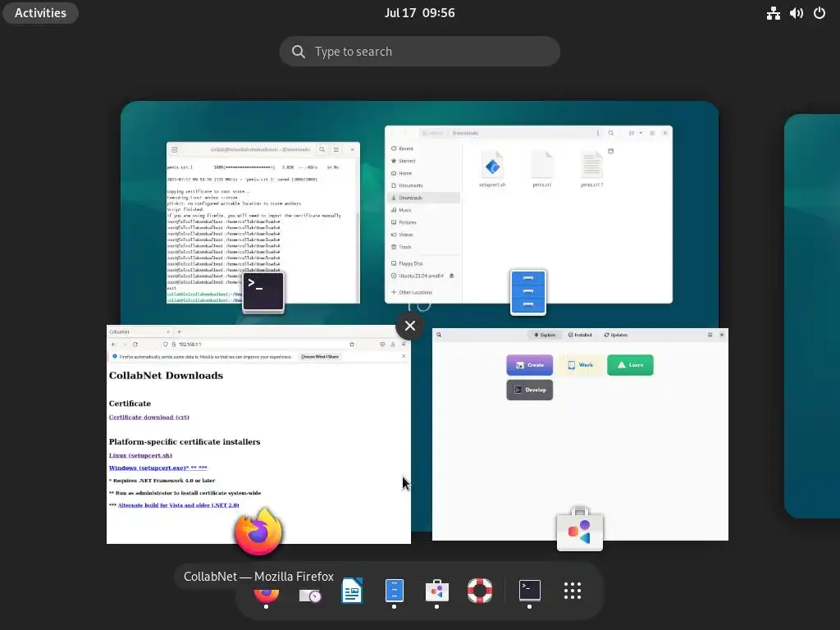Open GNOME Software from the dock

pyautogui.click(x=436, y=591)
